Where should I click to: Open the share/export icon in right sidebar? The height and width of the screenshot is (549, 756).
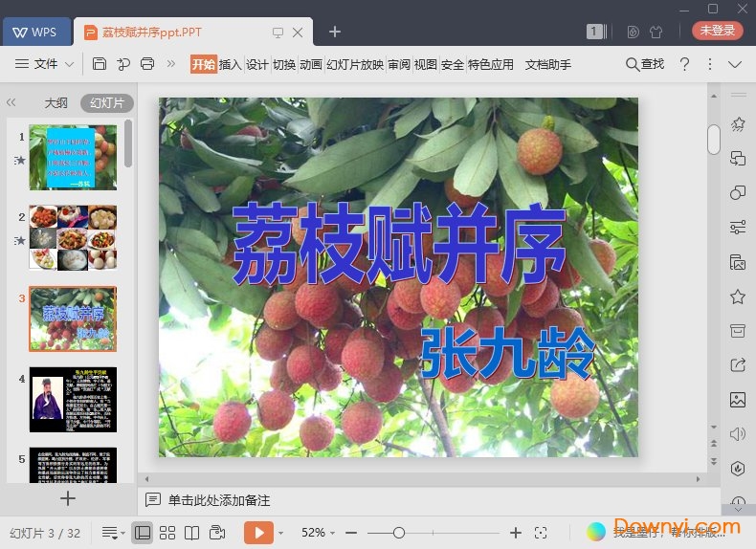[x=738, y=364]
